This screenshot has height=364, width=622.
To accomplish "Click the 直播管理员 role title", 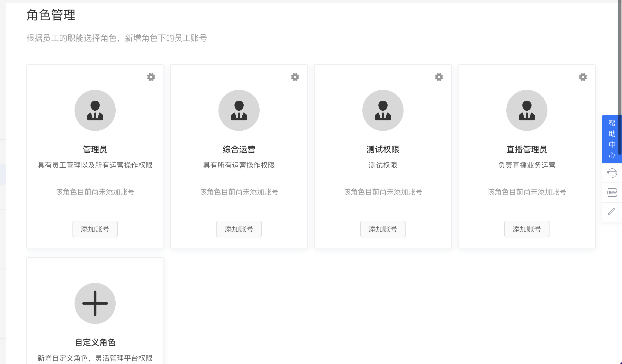I will tap(527, 149).
